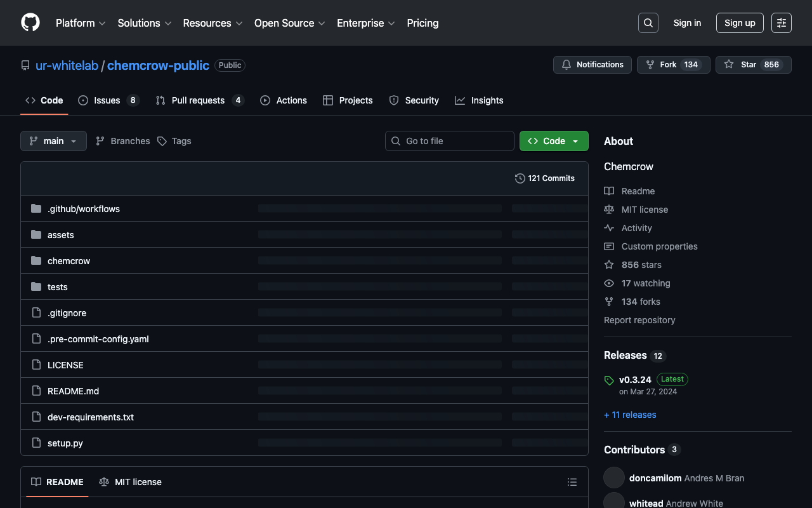Expand the Platform menu in header
Viewport: 812px width, 508px height.
pos(81,23)
